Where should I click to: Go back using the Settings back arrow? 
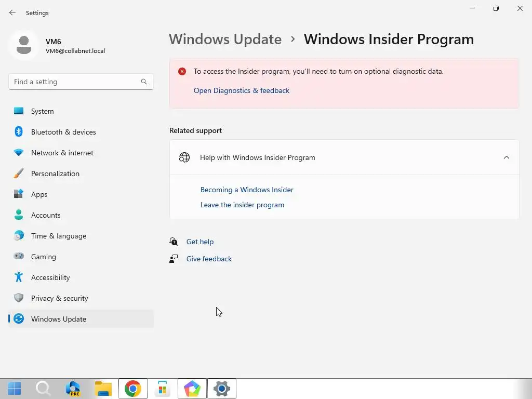(12, 12)
